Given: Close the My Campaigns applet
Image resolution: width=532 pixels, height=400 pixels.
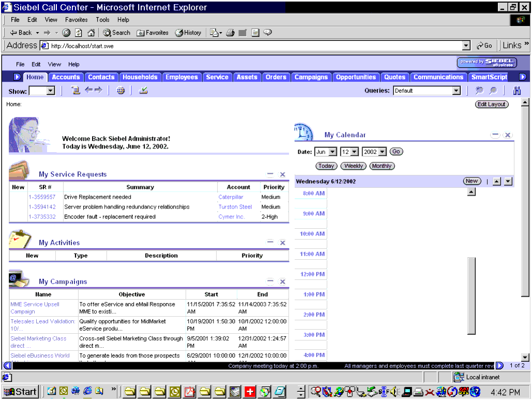Looking at the screenshot, I should pyautogui.click(x=282, y=282).
